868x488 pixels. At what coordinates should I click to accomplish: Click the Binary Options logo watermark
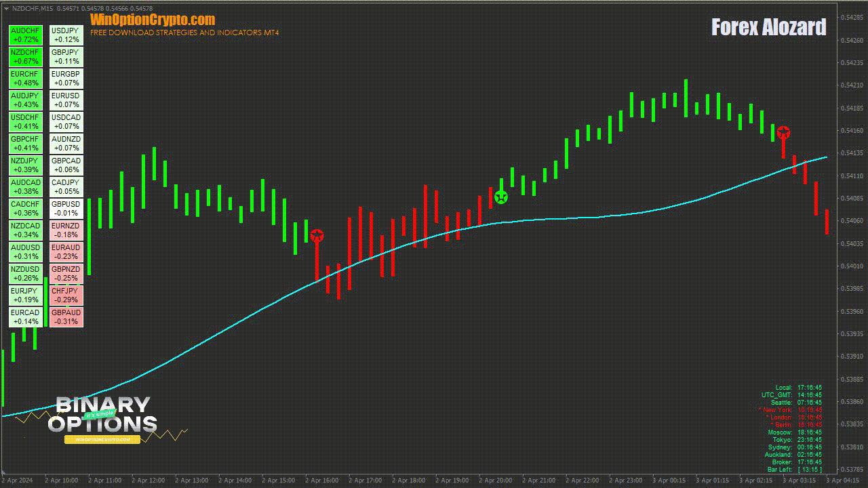(x=103, y=415)
